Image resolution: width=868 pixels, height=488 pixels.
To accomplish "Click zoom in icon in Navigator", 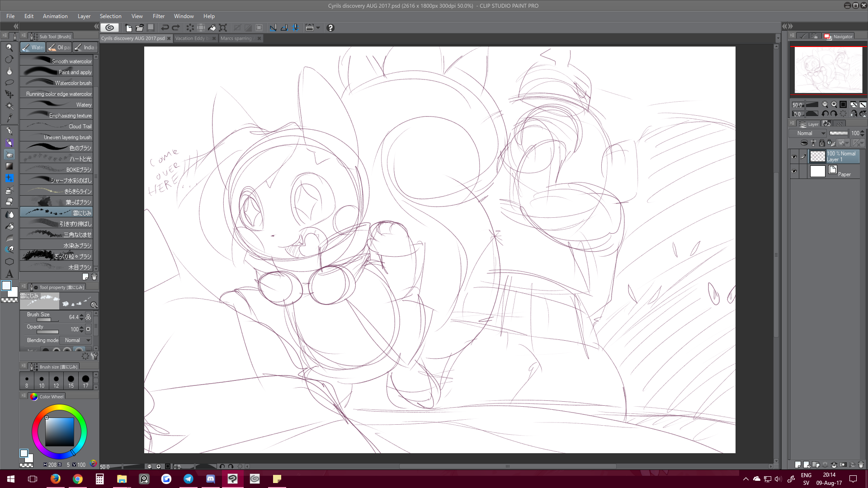I will coord(834,104).
